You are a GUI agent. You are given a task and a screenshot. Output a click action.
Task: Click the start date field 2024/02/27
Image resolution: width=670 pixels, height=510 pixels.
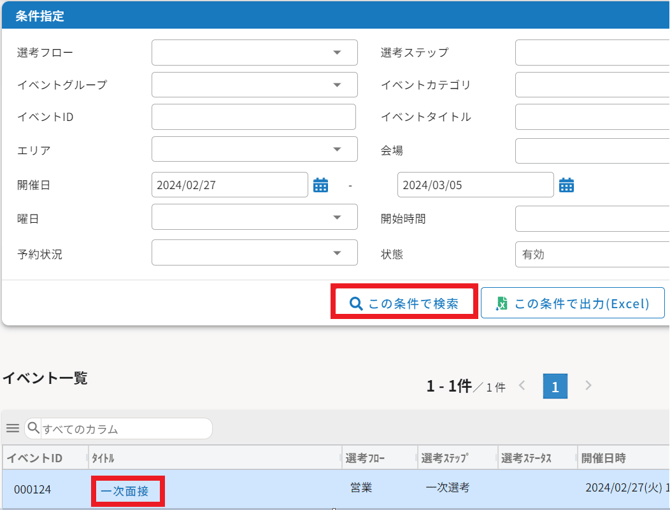pyautogui.click(x=229, y=185)
